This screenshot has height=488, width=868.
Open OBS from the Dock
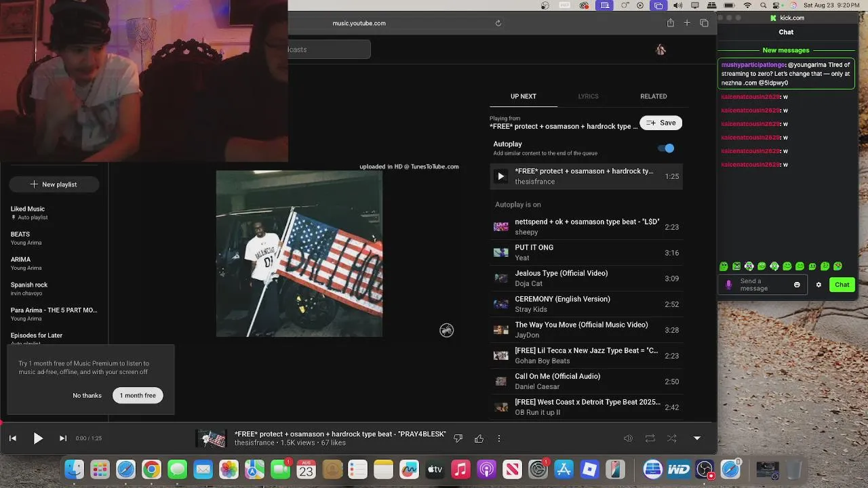705,470
